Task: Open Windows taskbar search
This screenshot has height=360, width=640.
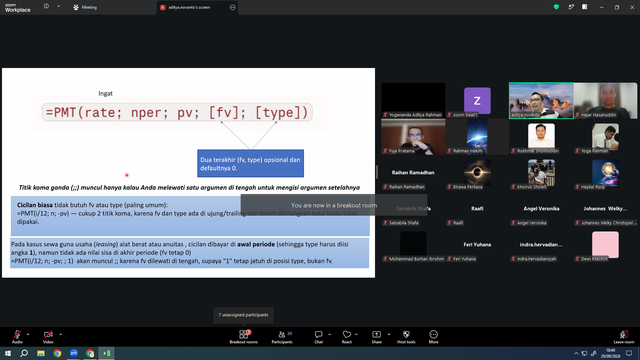Action: point(24,353)
